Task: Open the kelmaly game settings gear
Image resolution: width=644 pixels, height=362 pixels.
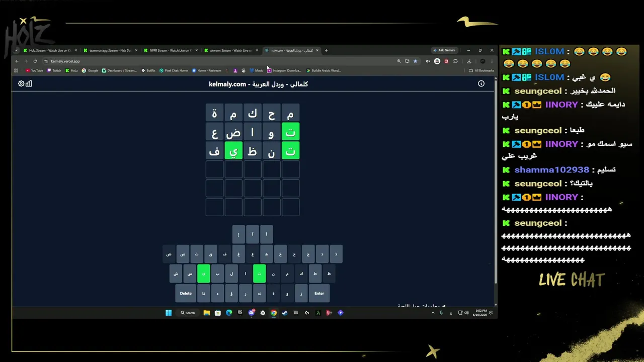Action: (x=21, y=83)
